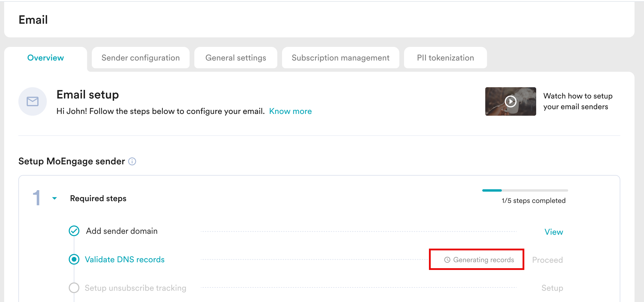644x302 pixels.
Task: Click the green checkmark for Add sender domain
Action: 74,231
